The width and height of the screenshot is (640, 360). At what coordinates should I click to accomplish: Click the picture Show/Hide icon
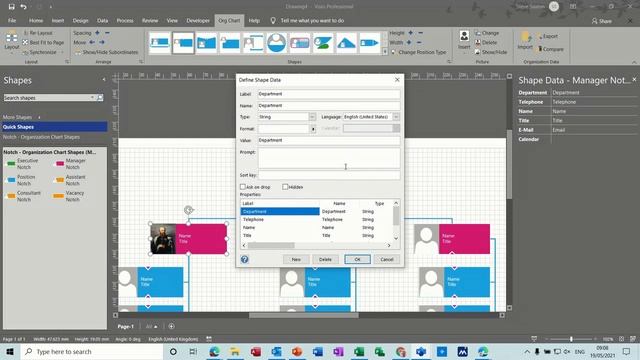[478, 52]
